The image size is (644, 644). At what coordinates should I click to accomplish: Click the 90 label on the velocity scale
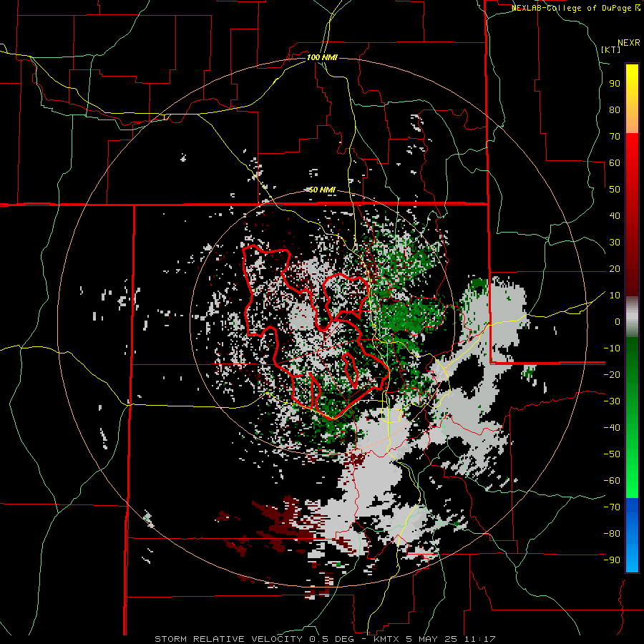(615, 84)
